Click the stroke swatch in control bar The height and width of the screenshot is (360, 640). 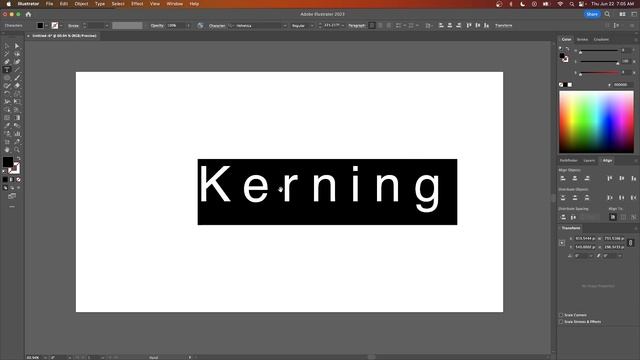coord(55,25)
